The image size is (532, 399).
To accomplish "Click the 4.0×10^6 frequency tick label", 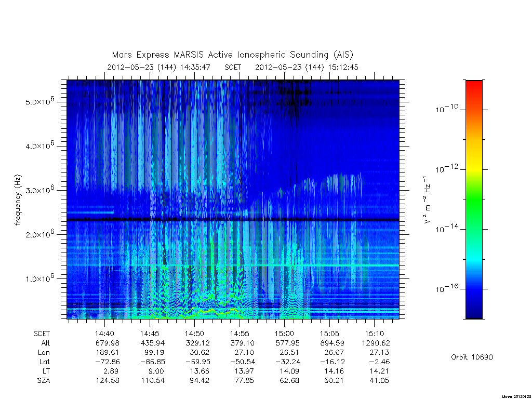I will pos(40,145).
